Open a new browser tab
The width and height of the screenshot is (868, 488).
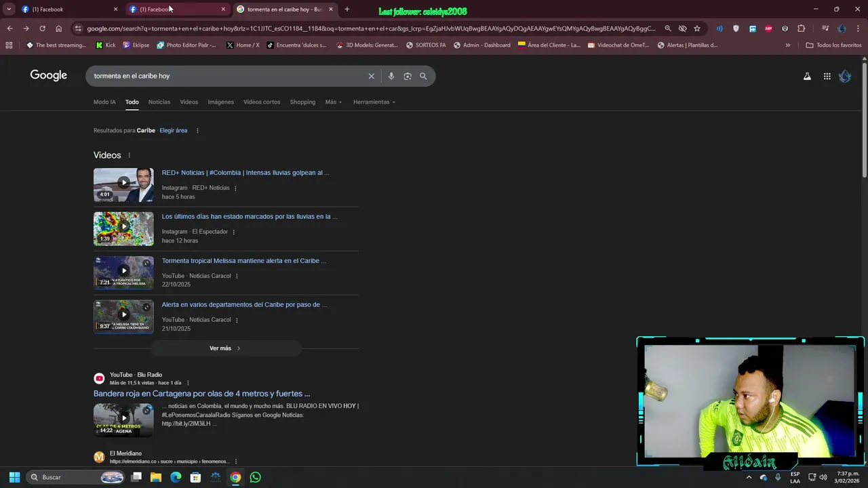click(x=347, y=9)
